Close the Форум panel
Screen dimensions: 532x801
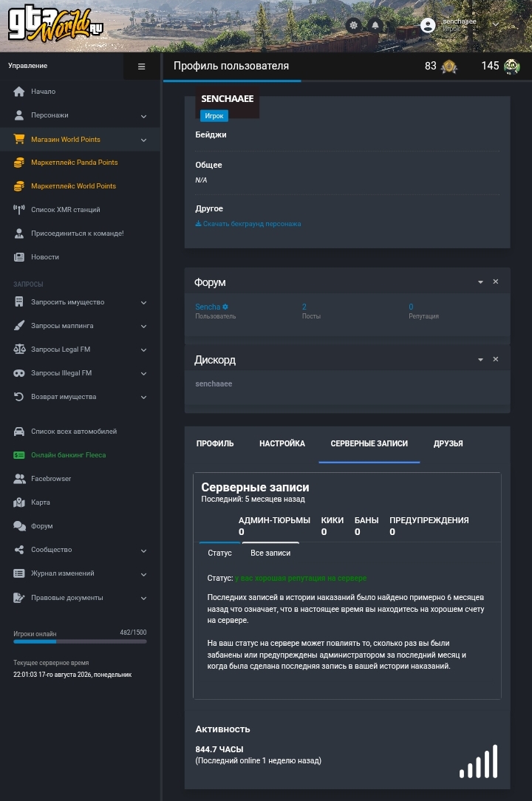496,282
